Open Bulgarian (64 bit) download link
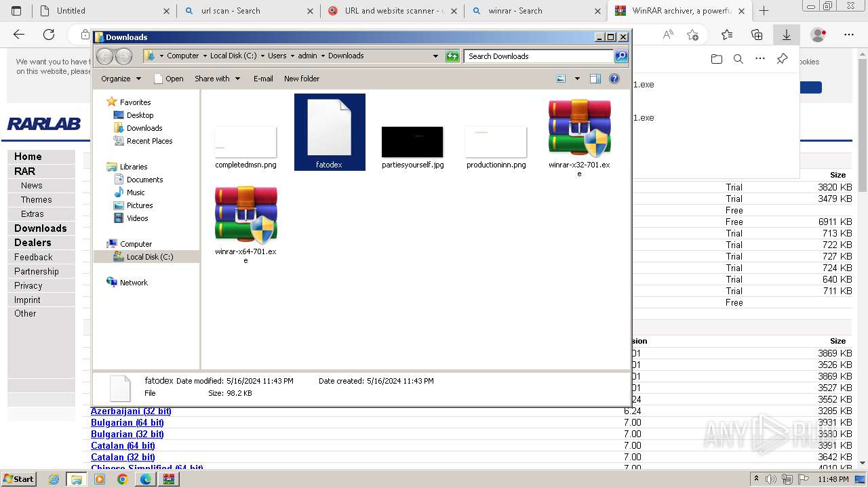868x488 pixels. pos(127,423)
